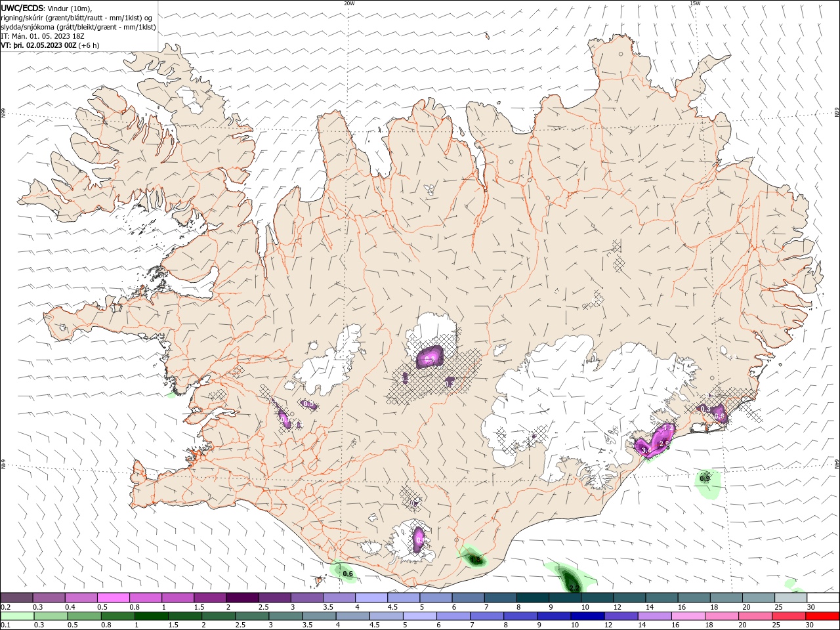Click the upper legend dark teal swatch labeled 9
The image size is (840, 630).
point(565,598)
